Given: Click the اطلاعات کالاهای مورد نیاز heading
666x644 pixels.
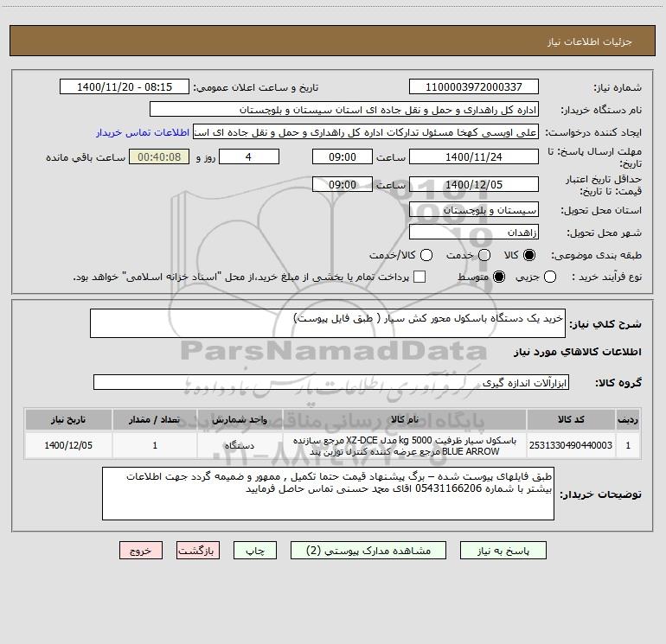Looking at the screenshot, I should pyautogui.click(x=578, y=352).
